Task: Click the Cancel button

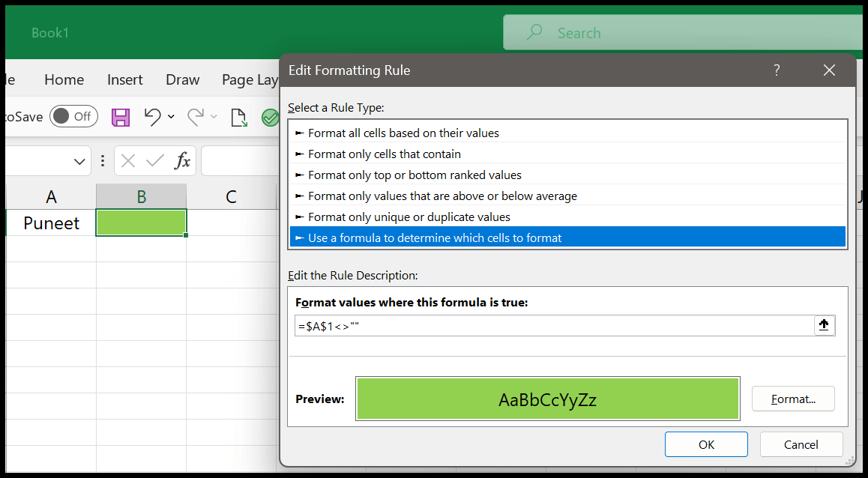Action: (801, 444)
